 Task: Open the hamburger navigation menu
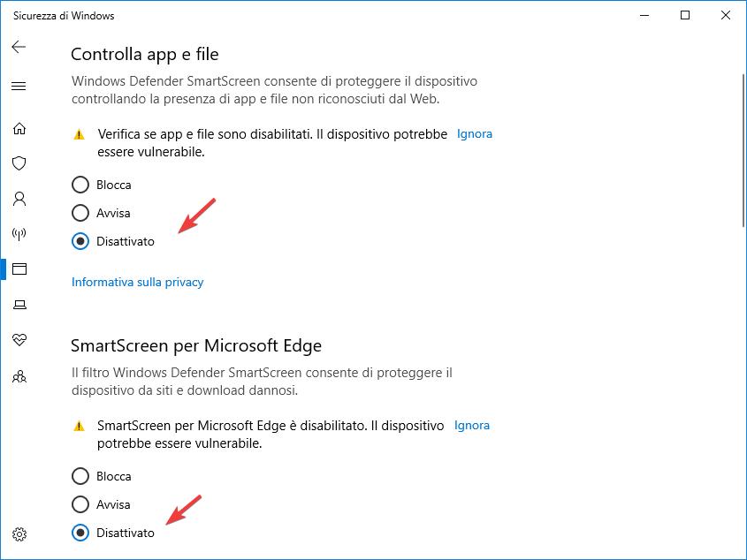tap(19, 87)
